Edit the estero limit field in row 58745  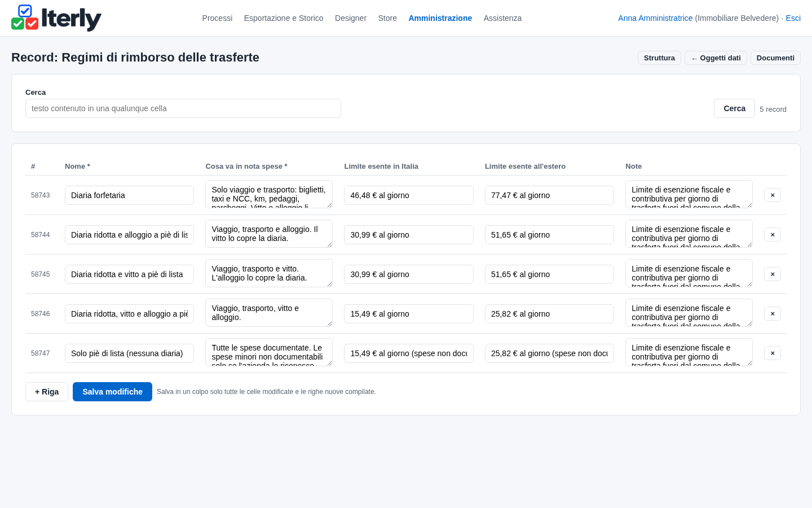click(x=549, y=274)
